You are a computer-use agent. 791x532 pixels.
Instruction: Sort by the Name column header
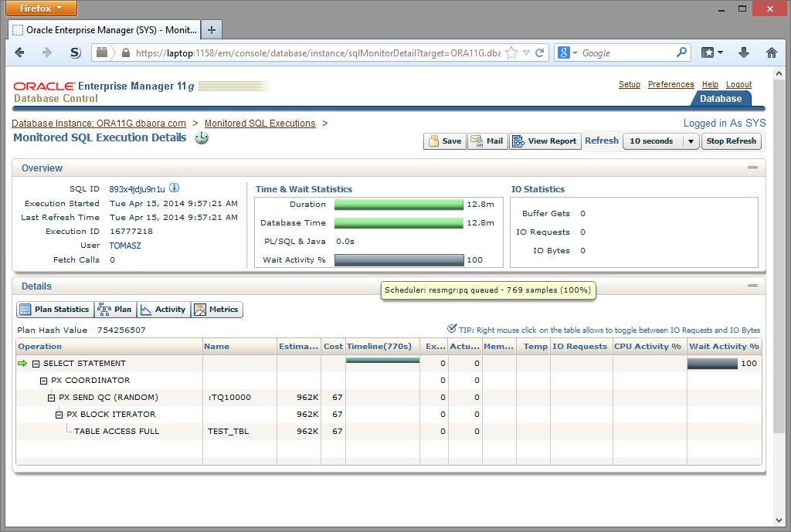click(239, 347)
